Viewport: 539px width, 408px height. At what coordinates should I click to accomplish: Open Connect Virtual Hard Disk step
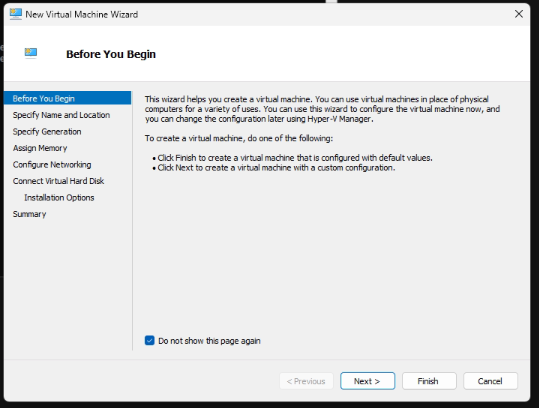pyautogui.click(x=58, y=181)
